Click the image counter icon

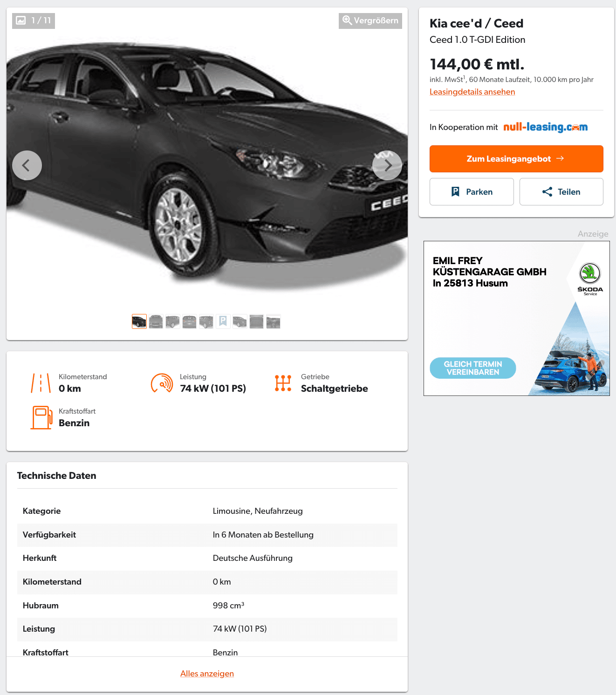click(21, 20)
